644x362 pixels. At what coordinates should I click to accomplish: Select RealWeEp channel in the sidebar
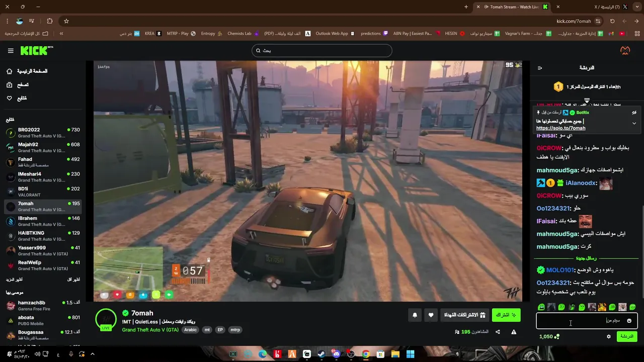pyautogui.click(x=43, y=265)
